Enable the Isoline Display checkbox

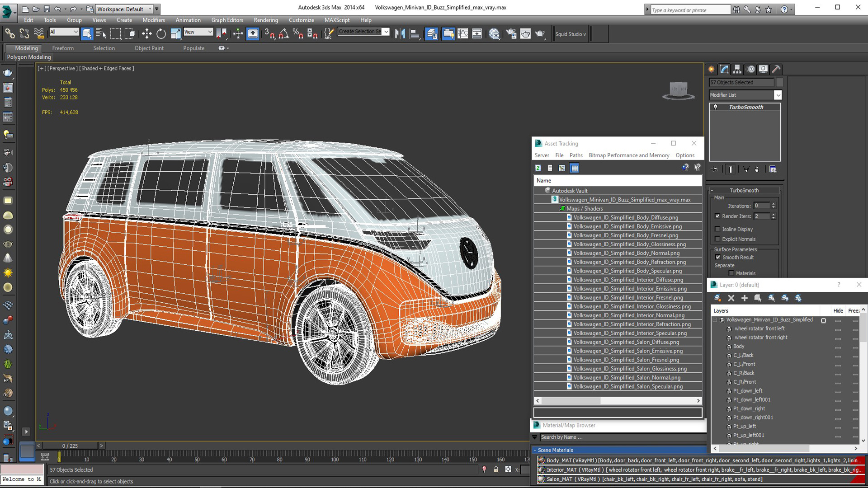(x=717, y=229)
